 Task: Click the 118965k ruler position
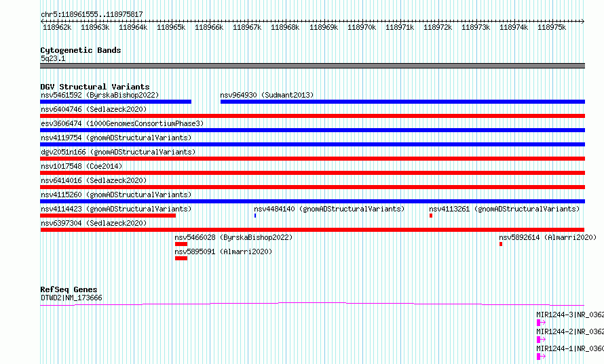click(x=171, y=27)
